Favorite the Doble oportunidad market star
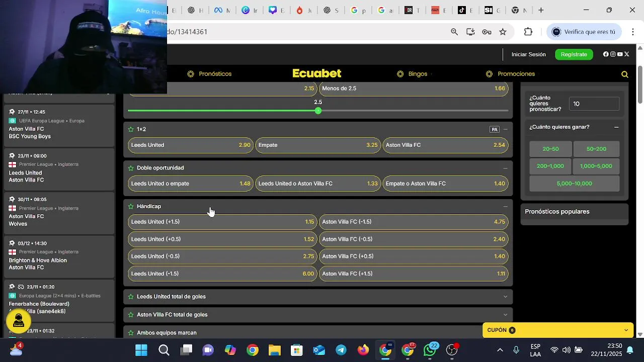 coord(131,168)
